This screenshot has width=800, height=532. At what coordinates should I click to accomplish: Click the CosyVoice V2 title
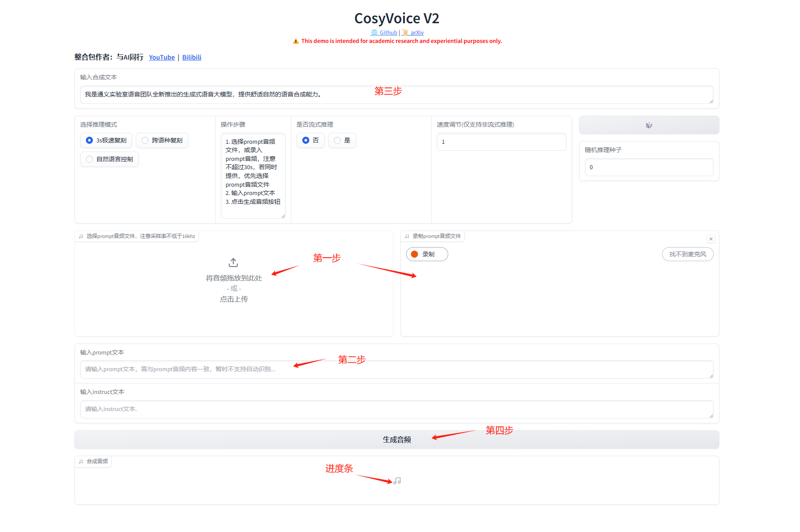(x=397, y=18)
